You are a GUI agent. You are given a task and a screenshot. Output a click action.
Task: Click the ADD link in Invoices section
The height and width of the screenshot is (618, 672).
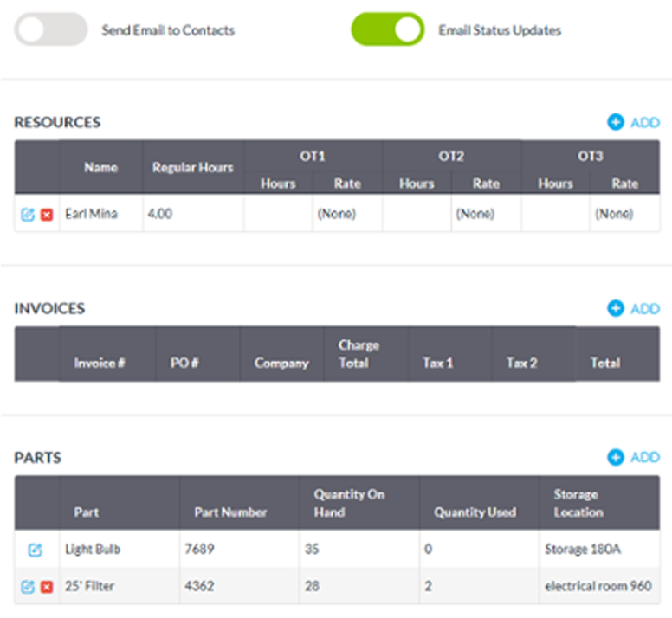[645, 308]
